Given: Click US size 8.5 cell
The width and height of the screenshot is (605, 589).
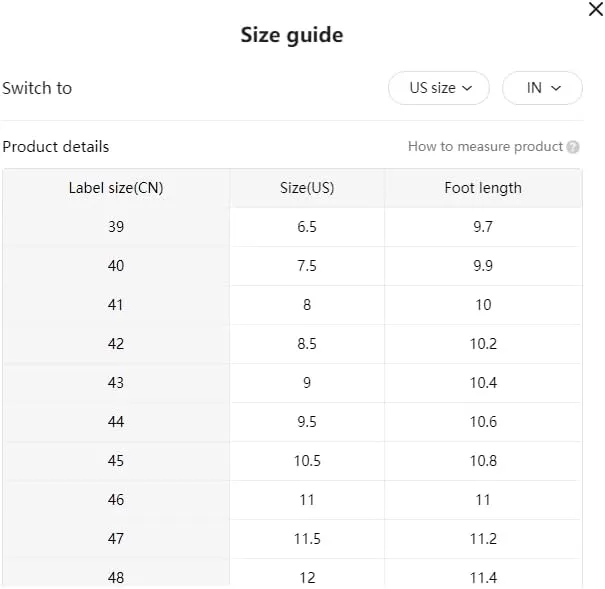Looking at the screenshot, I should tap(307, 344).
